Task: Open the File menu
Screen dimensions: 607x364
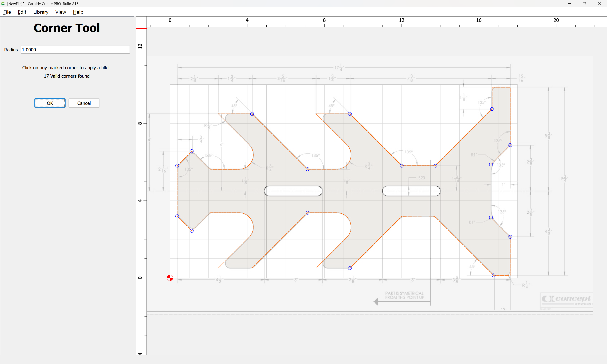Action: click(x=7, y=12)
